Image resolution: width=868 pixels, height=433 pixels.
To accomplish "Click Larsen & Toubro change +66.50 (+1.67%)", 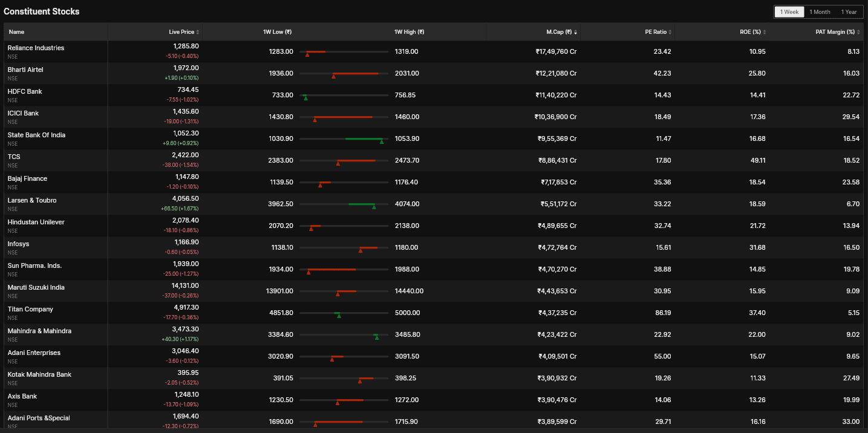I will click(x=180, y=209).
